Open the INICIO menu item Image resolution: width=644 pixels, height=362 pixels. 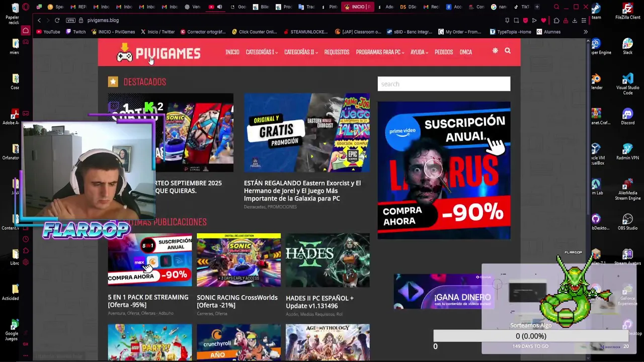pos(232,52)
